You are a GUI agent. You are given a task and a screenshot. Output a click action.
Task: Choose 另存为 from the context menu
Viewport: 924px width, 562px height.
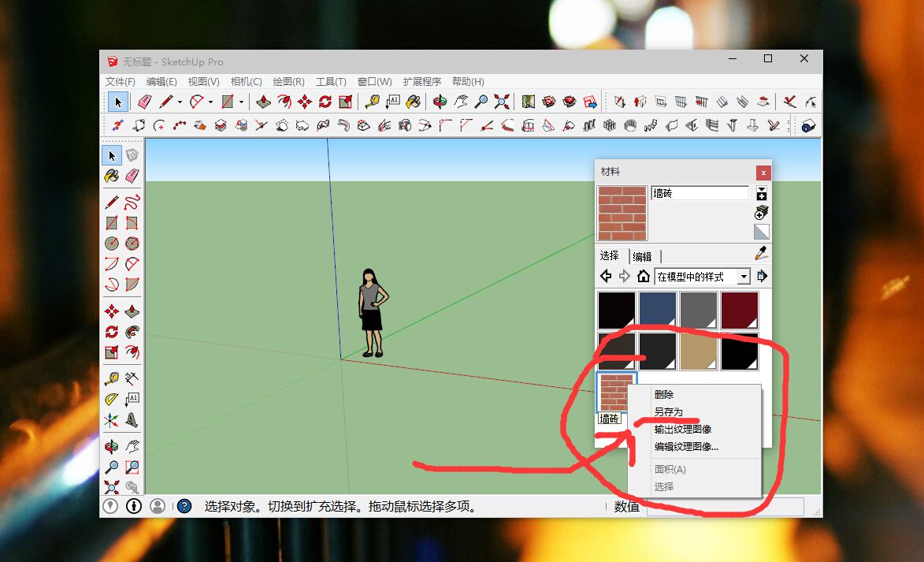point(668,411)
